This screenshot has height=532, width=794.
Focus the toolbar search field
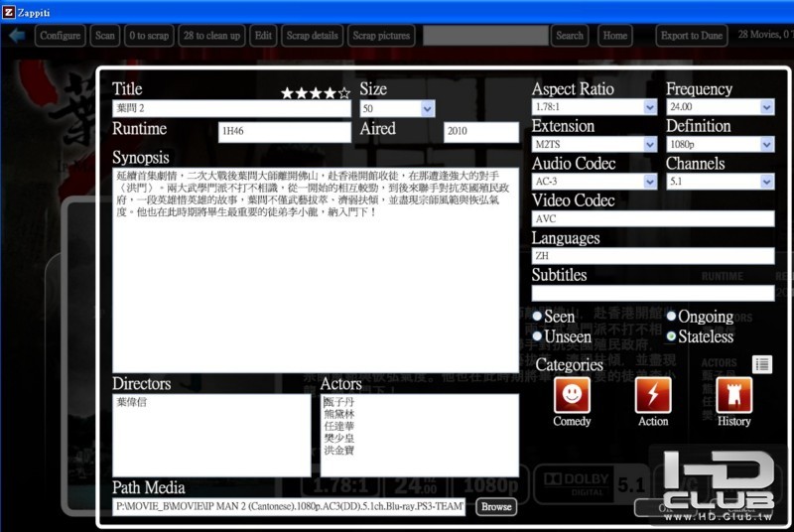pyautogui.click(x=485, y=36)
